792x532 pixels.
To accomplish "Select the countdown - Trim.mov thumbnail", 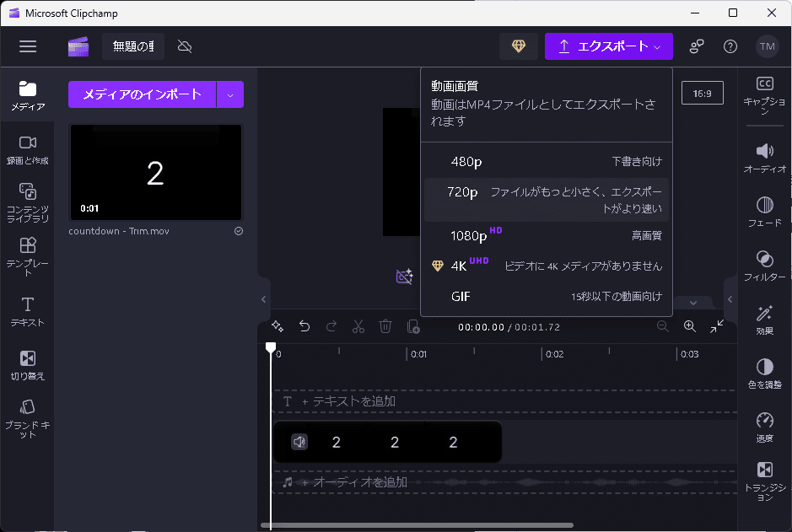I will coord(155,173).
